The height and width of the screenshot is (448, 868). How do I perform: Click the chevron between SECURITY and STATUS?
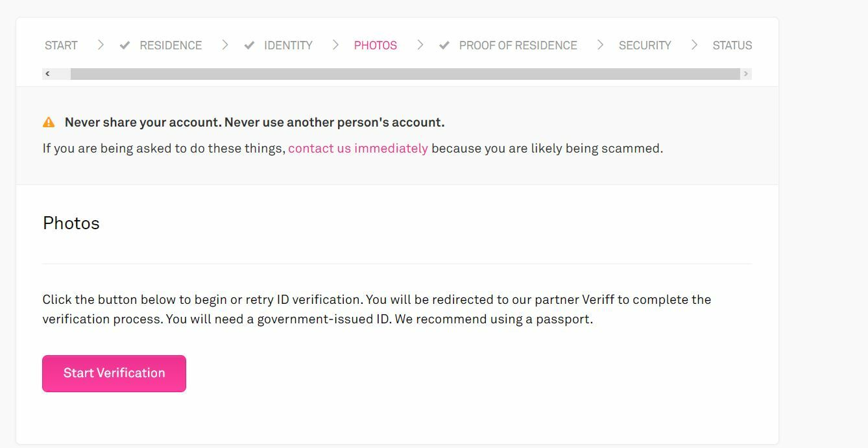[694, 45]
